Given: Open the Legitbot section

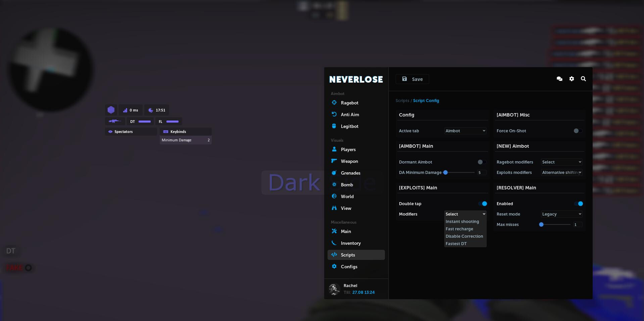Looking at the screenshot, I should pyautogui.click(x=356, y=126).
